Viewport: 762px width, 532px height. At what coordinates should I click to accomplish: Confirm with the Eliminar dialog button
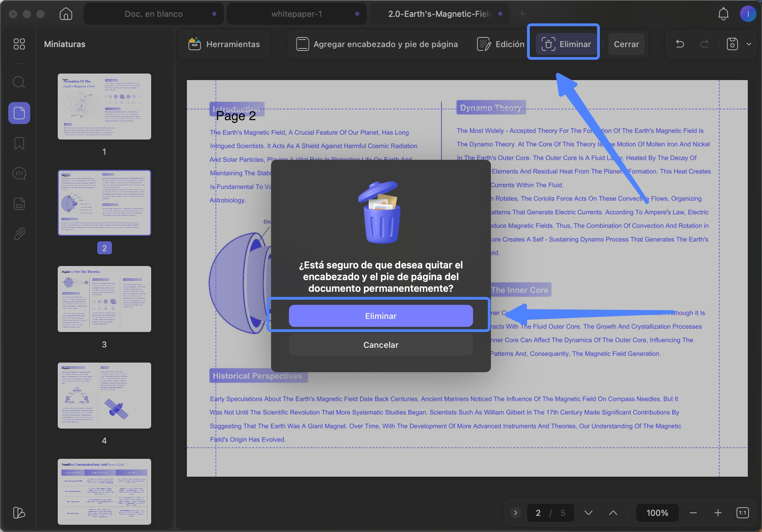pos(381,316)
